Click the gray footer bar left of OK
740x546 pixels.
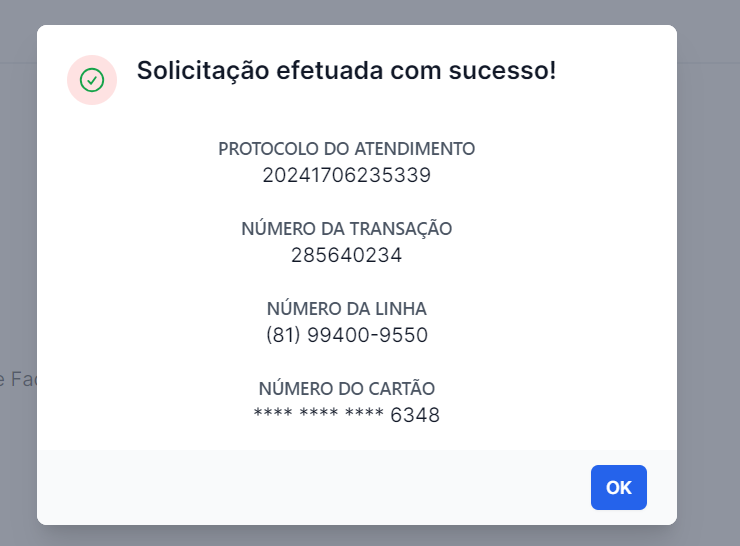coord(311,487)
